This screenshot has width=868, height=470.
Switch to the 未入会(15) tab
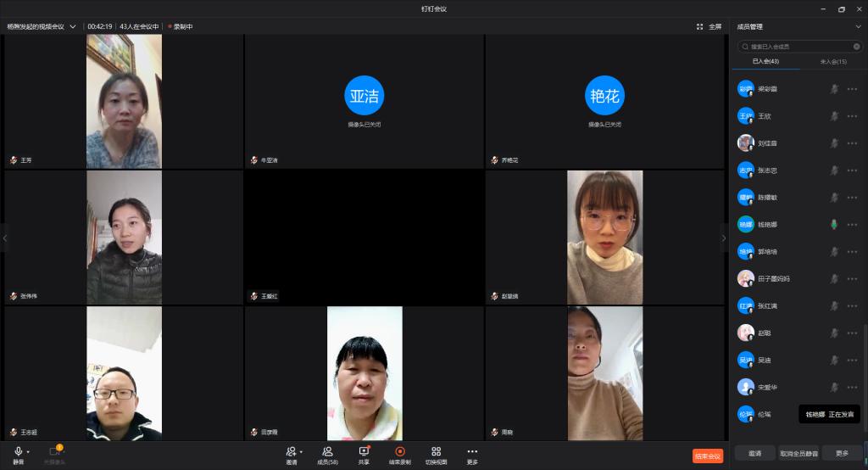833,62
